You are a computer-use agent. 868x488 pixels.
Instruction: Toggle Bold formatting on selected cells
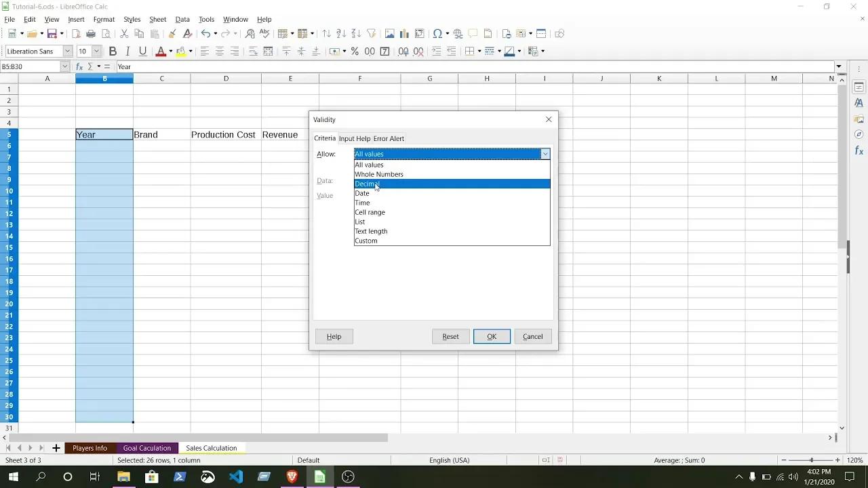click(x=113, y=51)
